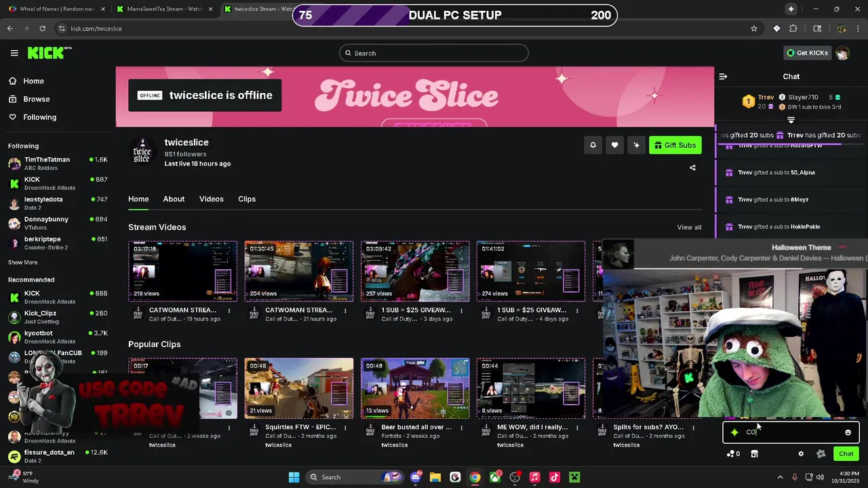
Task: Open TikTok app from taskbar
Action: coord(554,477)
